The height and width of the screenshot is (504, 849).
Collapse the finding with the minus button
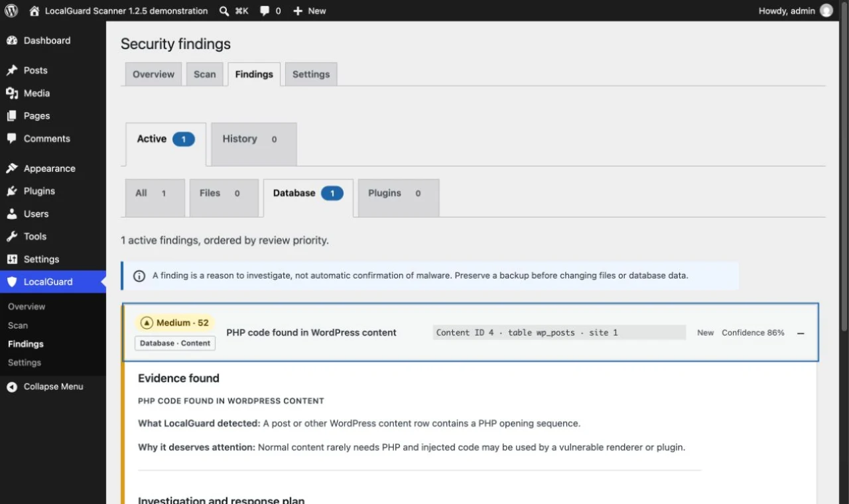click(801, 333)
